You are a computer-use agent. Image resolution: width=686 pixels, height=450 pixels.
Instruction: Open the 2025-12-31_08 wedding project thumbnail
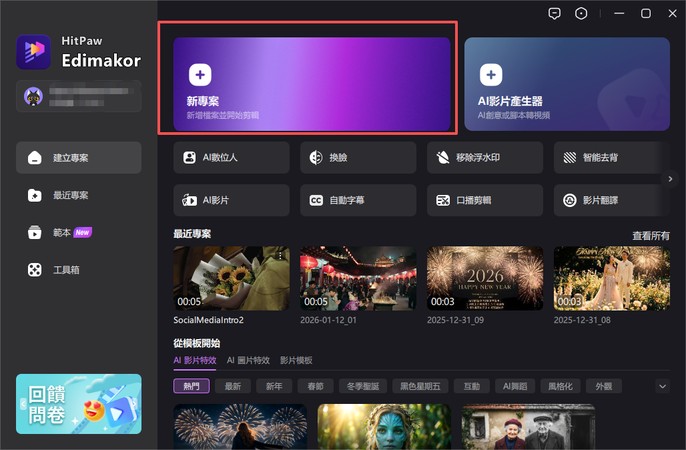pos(612,278)
